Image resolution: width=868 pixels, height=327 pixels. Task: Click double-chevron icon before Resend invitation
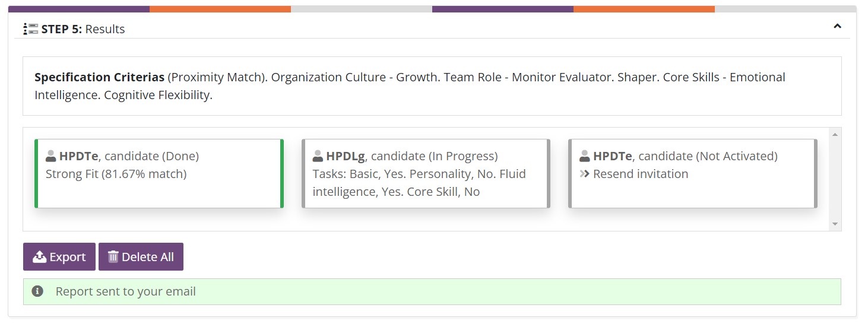click(585, 174)
